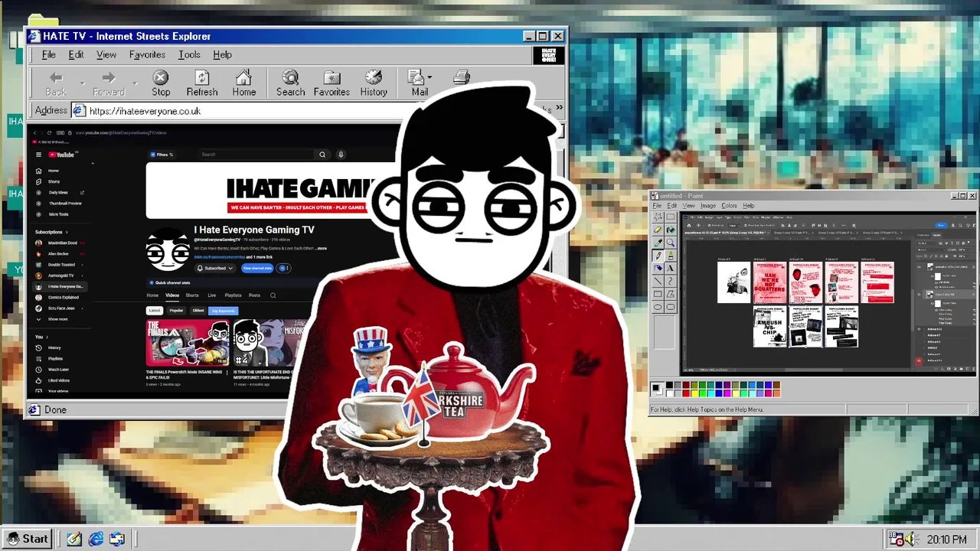The image size is (980, 551).
Task: Select the Pick Color eyedropper in Paint
Action: tap(658, 243)
